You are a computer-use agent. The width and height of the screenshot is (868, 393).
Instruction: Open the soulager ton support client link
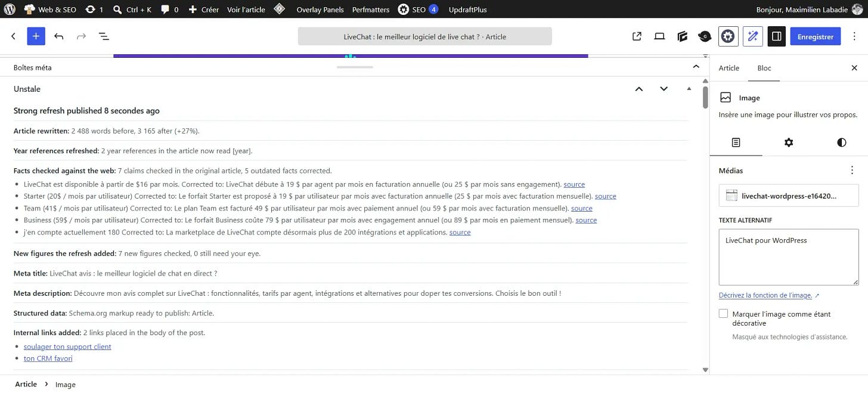(x=67, y=346)
